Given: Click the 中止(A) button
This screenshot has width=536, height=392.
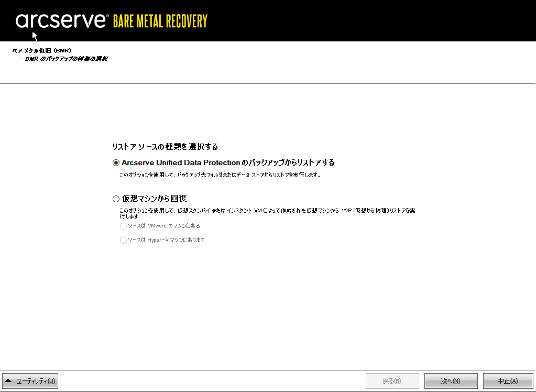Looking at the screenshot, I should pyautogui.click(x=508, y=380).
